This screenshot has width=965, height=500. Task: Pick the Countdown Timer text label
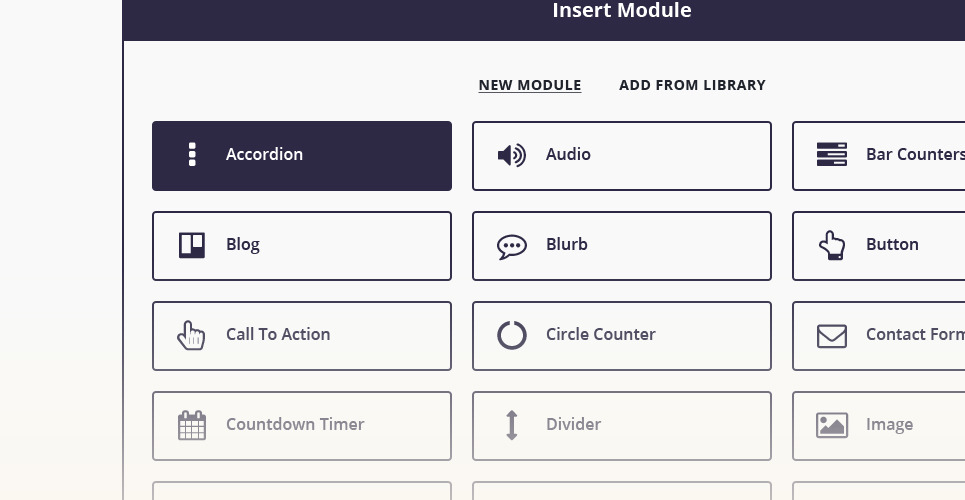[294, 424]
